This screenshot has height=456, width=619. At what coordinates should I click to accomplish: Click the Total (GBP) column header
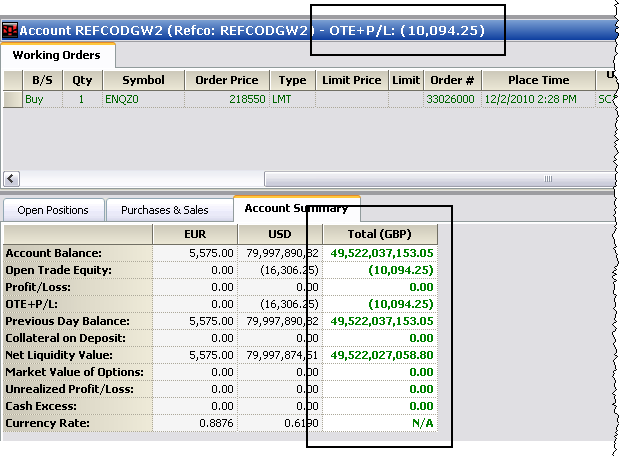[x=379, y=234]
